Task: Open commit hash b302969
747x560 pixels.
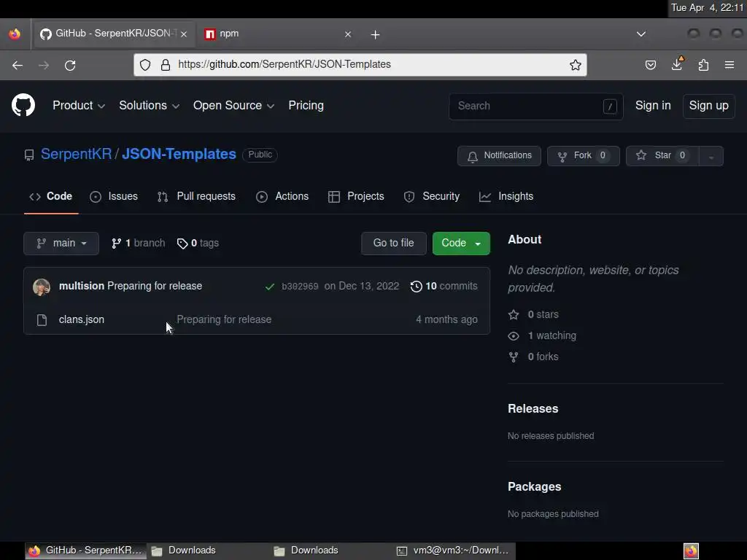Action: point(300,287)
